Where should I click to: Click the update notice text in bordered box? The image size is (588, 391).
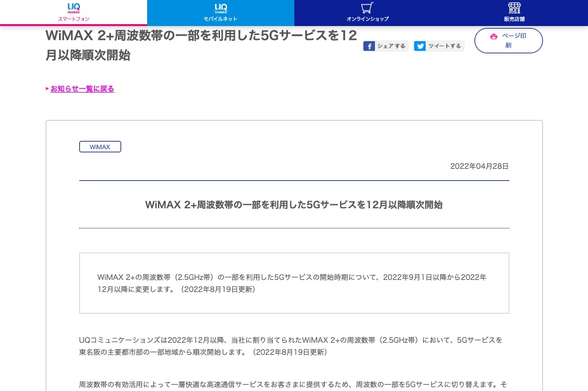292,283
